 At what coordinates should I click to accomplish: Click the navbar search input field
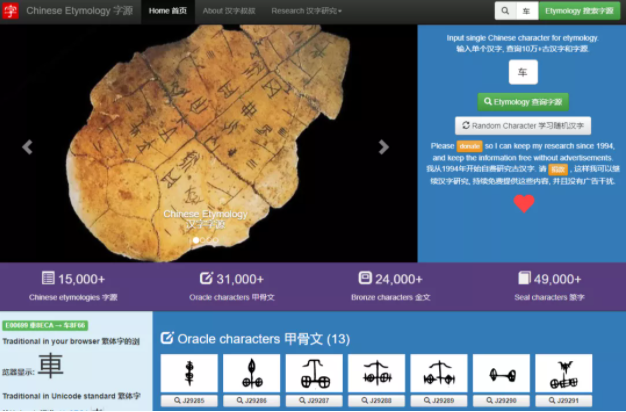[x=527, y=11]
